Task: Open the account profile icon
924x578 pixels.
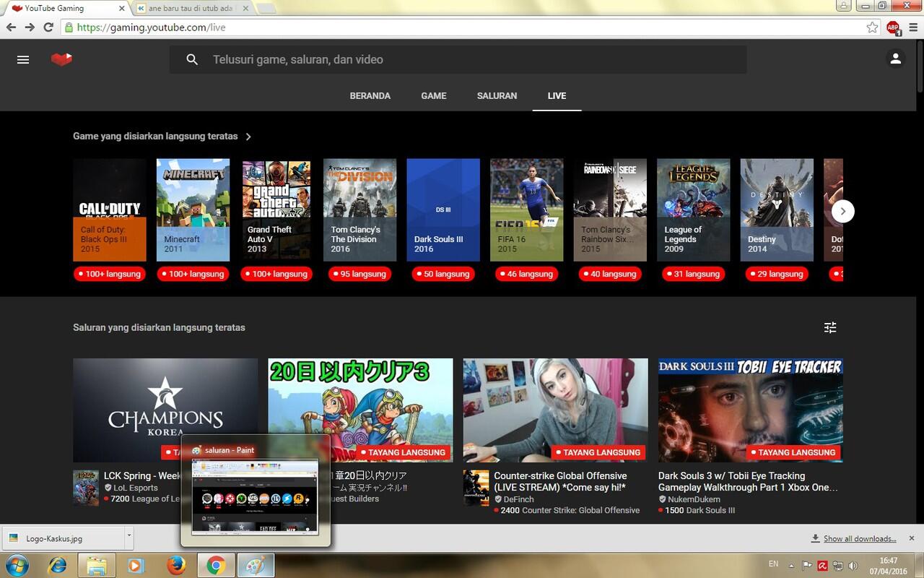Action: tap(895, 59)
